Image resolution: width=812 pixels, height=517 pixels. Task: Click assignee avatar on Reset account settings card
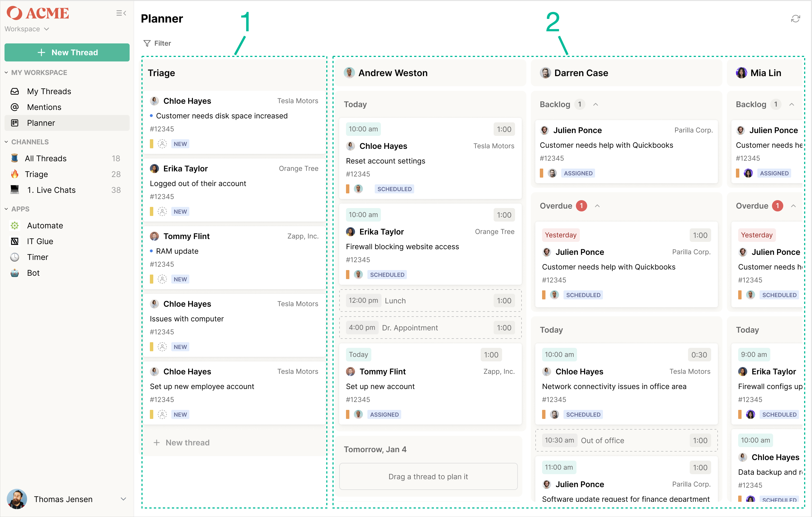tap(358, 189)
